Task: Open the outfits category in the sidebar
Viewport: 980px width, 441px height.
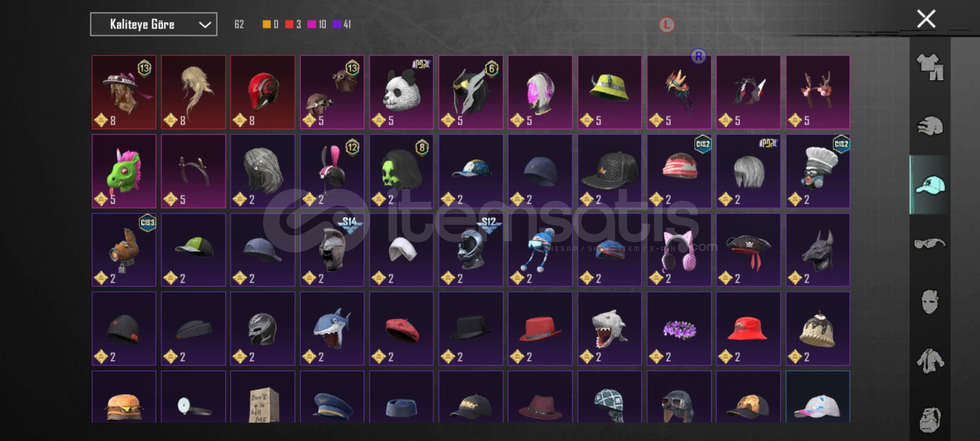Action: [930, 67]
